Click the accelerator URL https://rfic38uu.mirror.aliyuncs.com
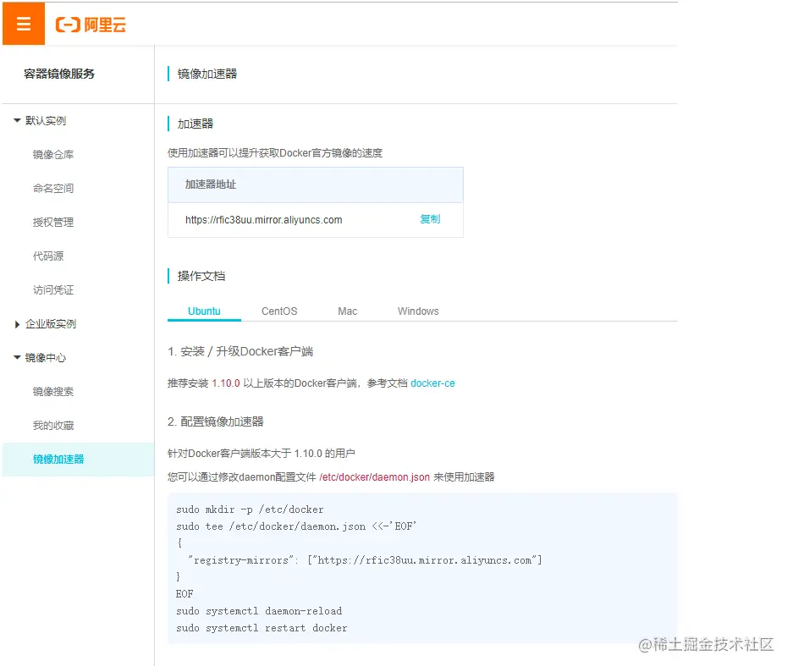 point(263,220)
